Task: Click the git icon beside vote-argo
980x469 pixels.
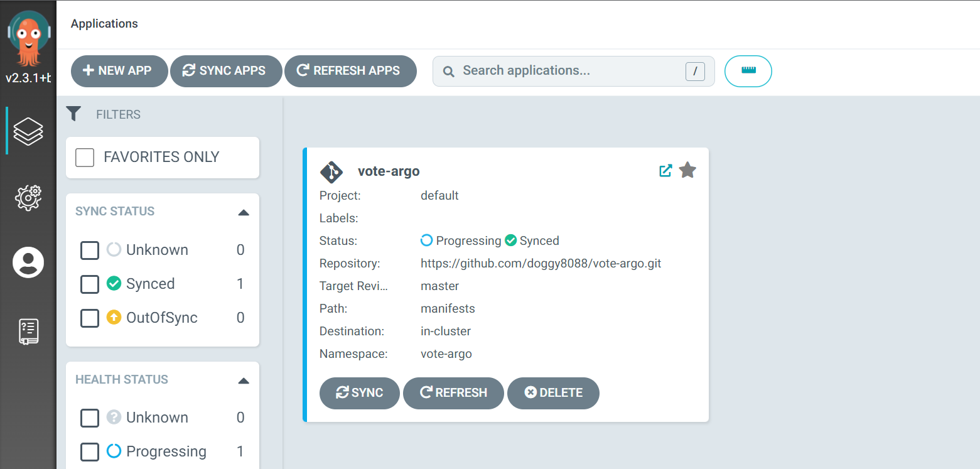Action: [331, 171]
